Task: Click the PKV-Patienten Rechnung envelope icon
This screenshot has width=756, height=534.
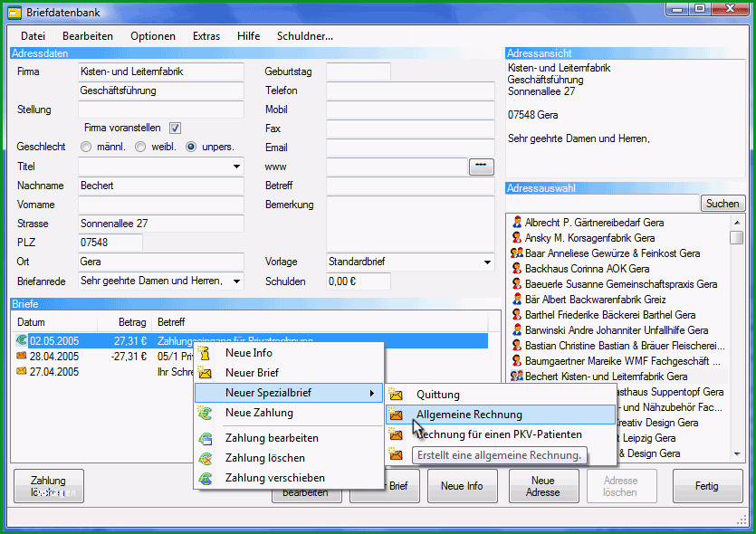Action: click(x=396, y=434)
